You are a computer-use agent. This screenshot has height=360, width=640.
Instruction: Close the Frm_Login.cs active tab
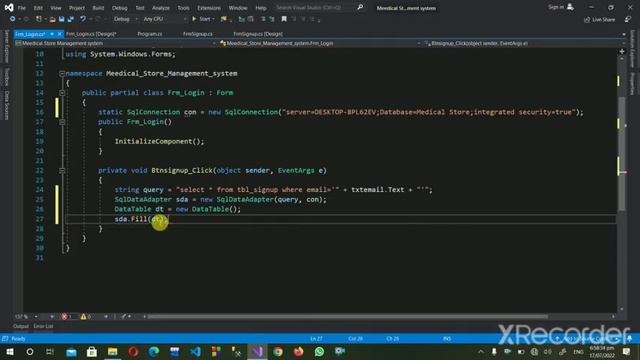pyautogui.click(x=60, y=34)
